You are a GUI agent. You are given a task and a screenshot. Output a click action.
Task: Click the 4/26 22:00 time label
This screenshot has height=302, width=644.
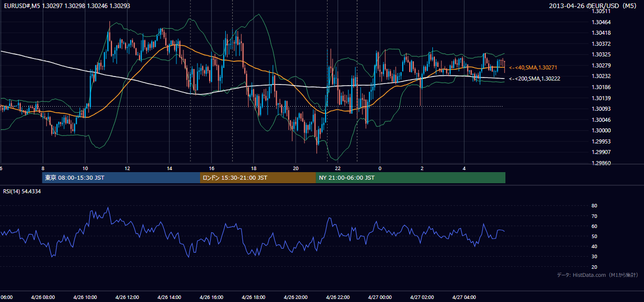click(x=338, y=297)
